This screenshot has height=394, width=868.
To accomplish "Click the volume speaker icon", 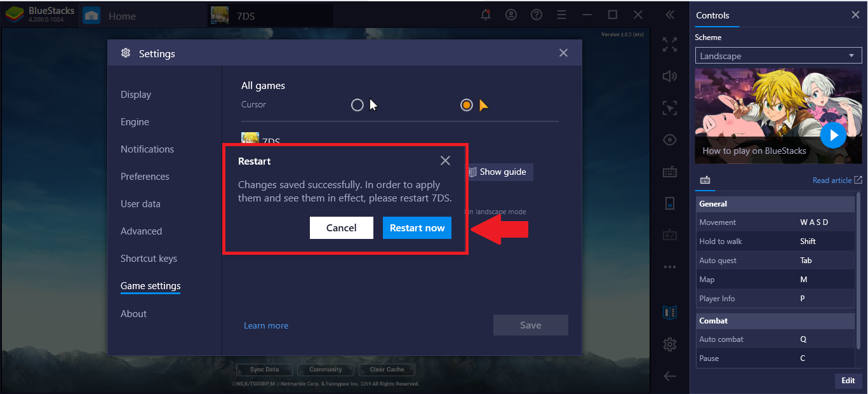I will pyautogui.click(x=670, y=76).
